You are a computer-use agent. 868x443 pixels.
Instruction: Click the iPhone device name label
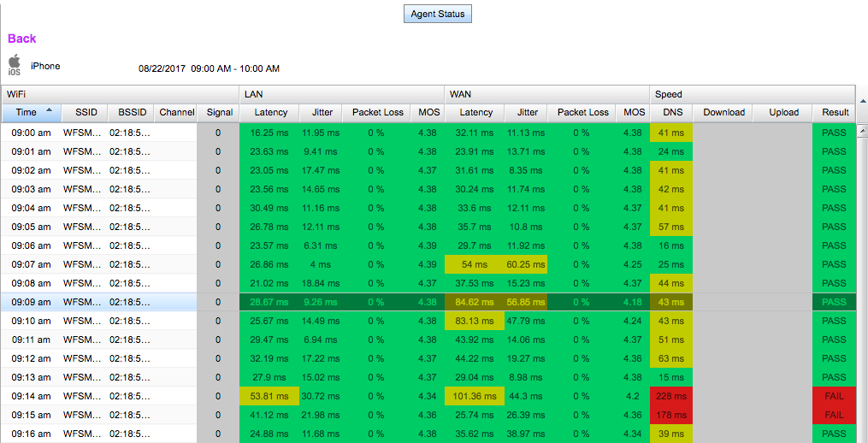point(45,66)
